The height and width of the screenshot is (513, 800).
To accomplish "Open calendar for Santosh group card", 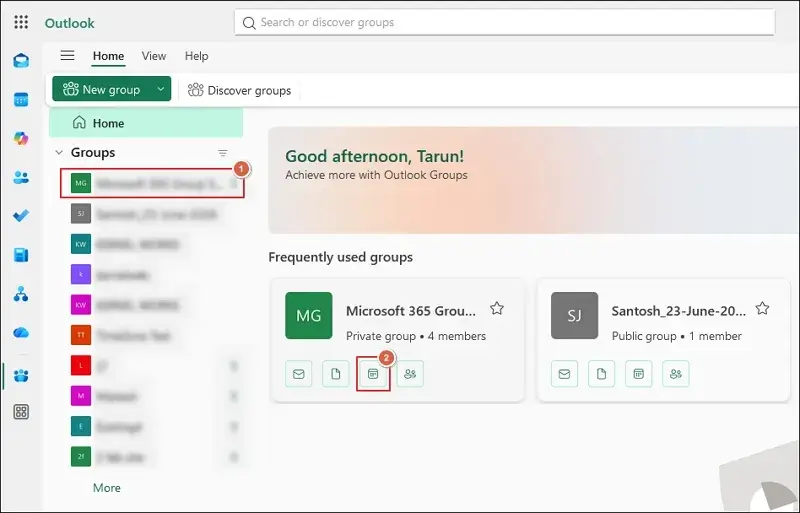I will 639,374.
